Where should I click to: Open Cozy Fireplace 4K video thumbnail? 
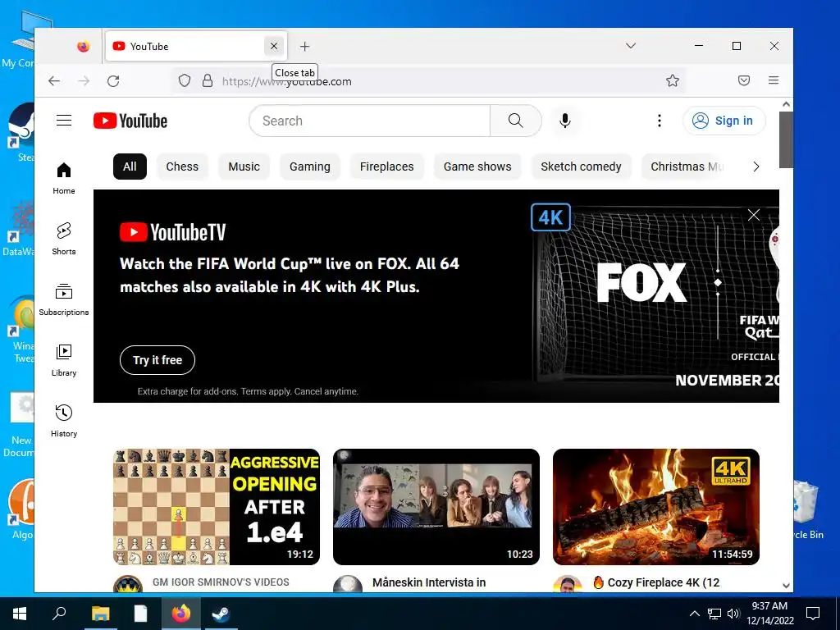656,507
